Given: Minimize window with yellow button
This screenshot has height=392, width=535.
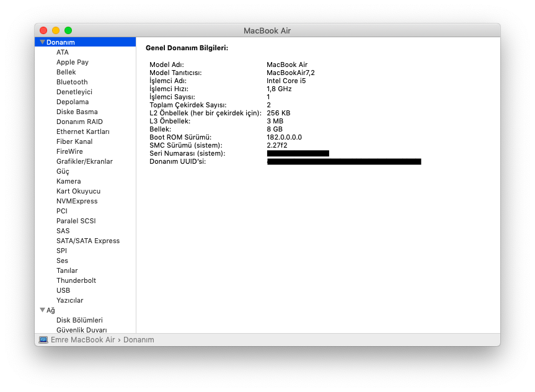Looking at the screenshot, I should coord(56,30).
